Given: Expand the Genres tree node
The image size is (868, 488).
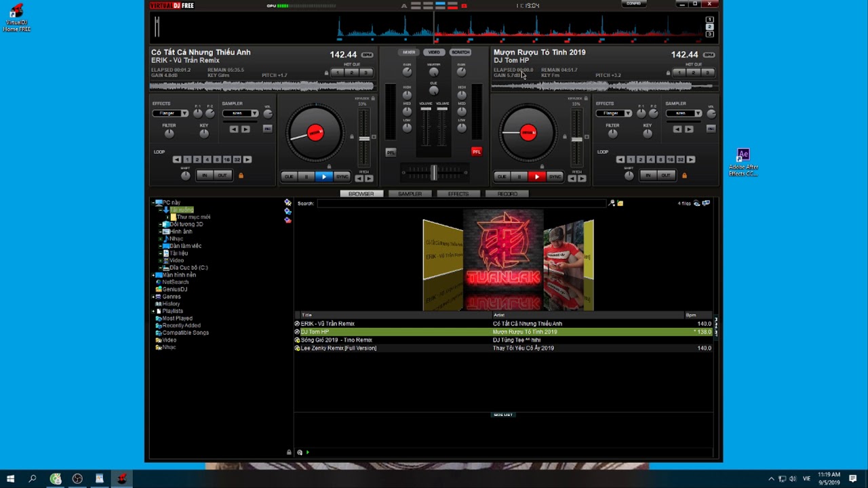Looking at the screenshot, I should tap(153, 296).
